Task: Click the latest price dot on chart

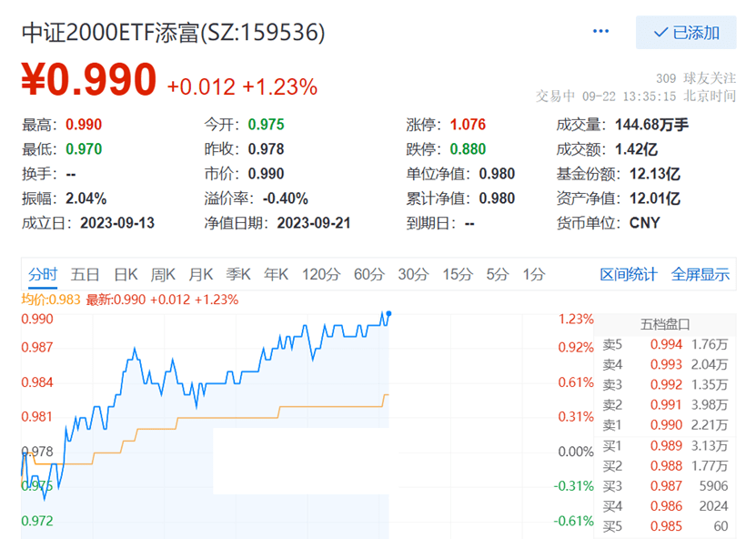Action: [389, 314]
